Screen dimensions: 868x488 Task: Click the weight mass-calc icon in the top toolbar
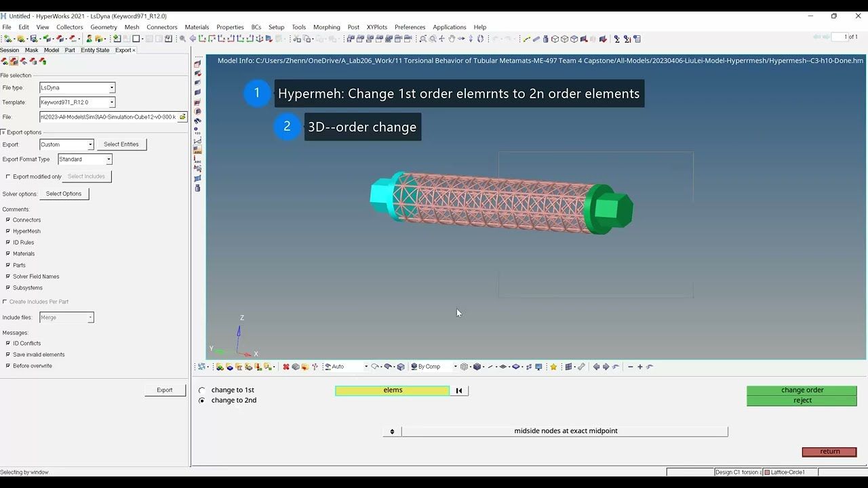[x=546, y=39]
